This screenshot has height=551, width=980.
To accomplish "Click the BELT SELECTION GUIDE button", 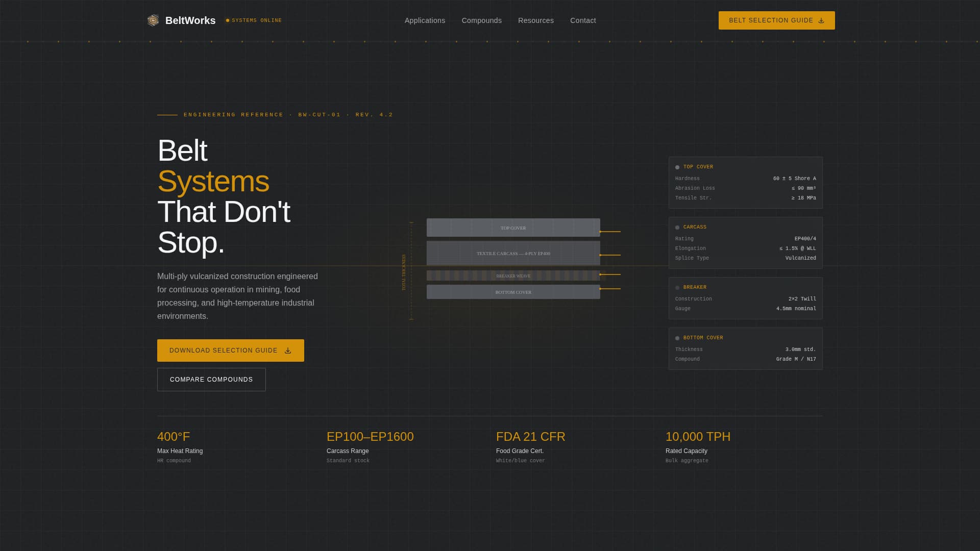I will [776, 20].
